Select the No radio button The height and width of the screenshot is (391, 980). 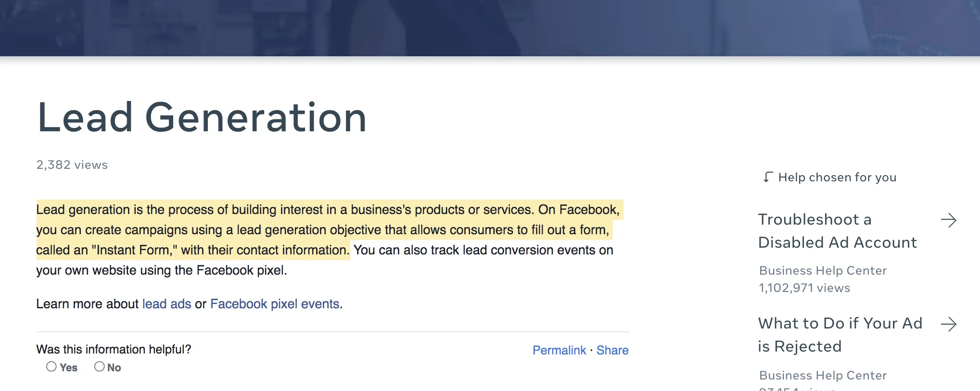[100, 367]
